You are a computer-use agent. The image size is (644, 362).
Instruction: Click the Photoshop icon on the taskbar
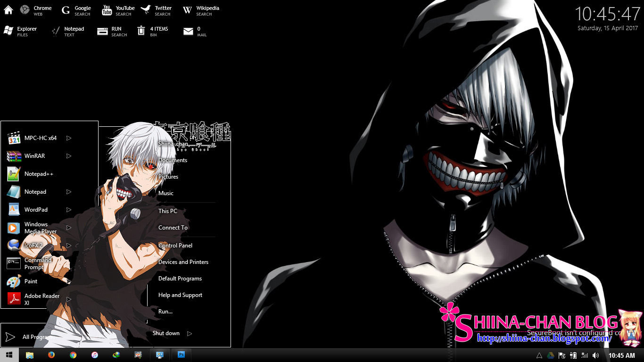point(181,355)
